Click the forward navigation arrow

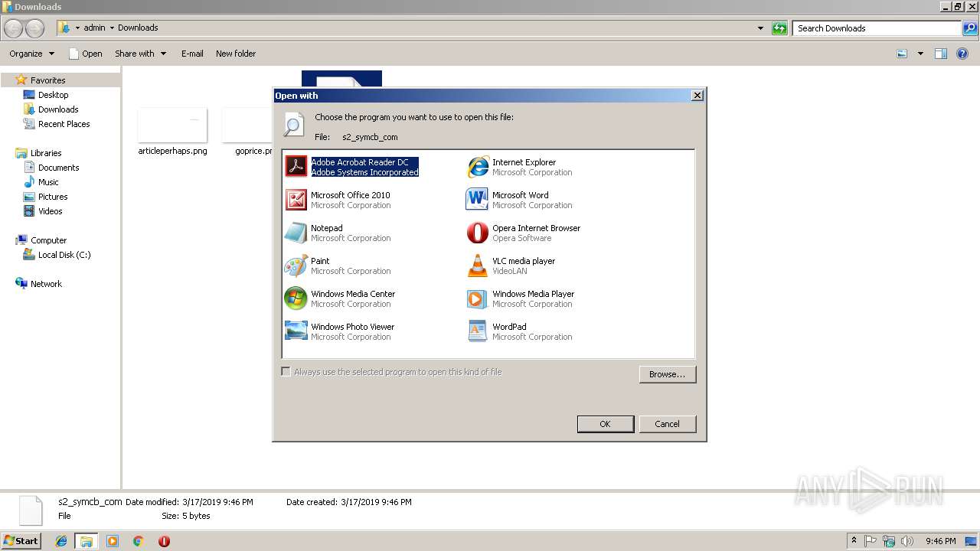(x=34, y=28)
